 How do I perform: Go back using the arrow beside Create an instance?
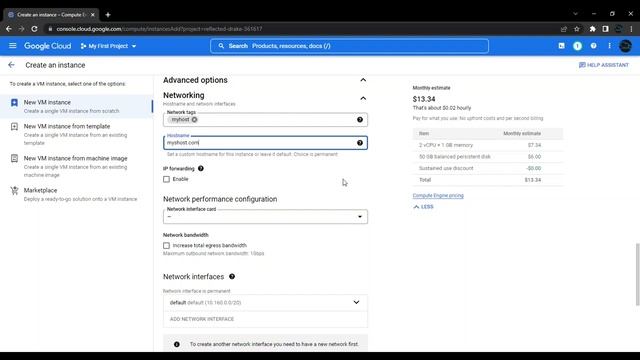[x=11, y=65]
